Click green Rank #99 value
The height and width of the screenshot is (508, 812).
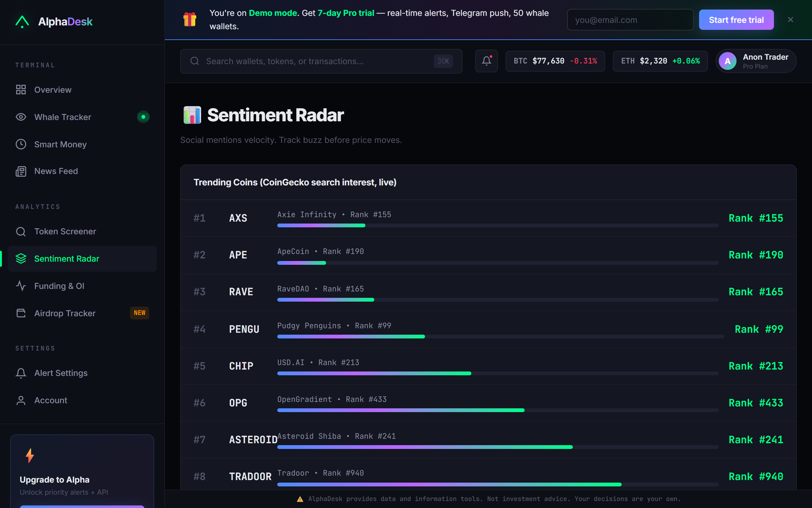click(759, 329)
